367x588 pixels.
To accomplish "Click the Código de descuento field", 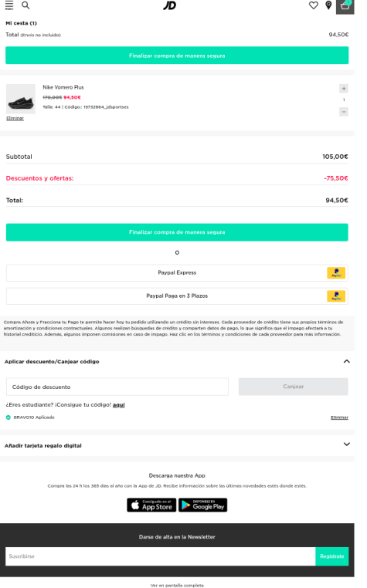I will 117,387.
